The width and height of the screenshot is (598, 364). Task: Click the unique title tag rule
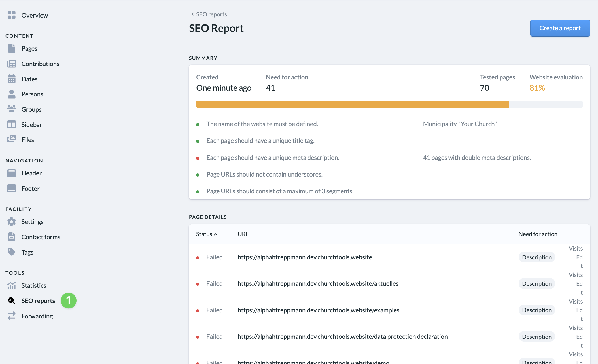(x=260, y=141)
